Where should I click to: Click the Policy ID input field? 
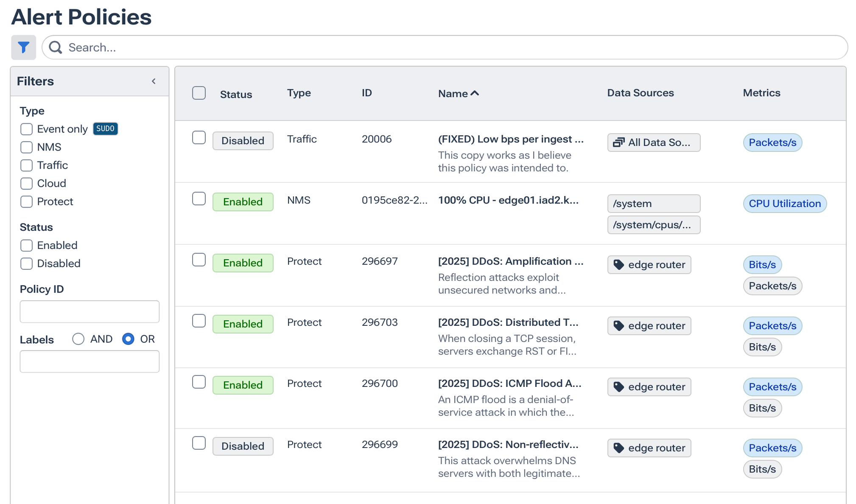coord(89,311)
